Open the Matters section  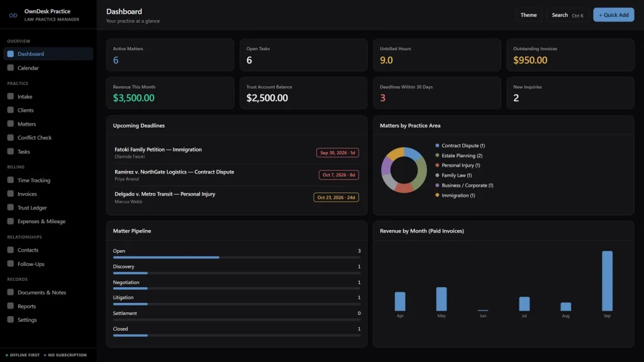pyautogui.click(x=48, y=124)
